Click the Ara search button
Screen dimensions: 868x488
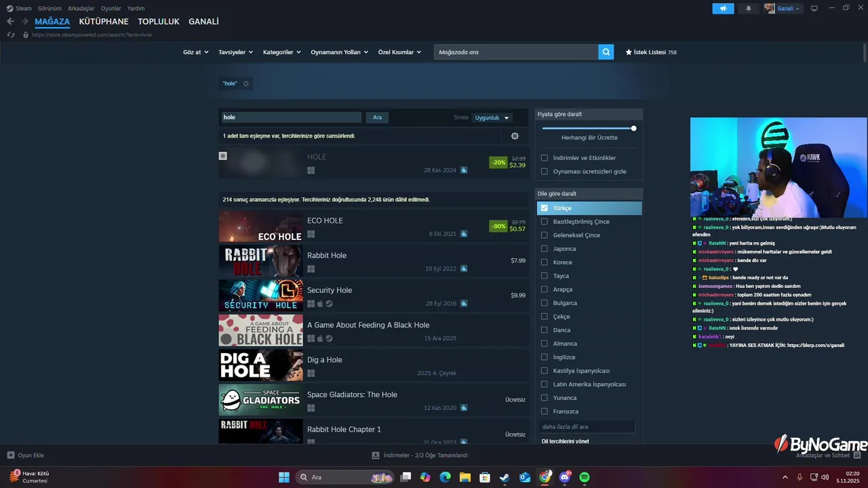(x=377, y=117)
